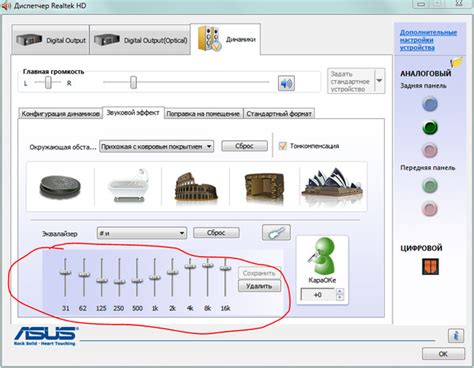
Task: Pick the Sydney Opera House environment icon
Action: tap(332, 186)
